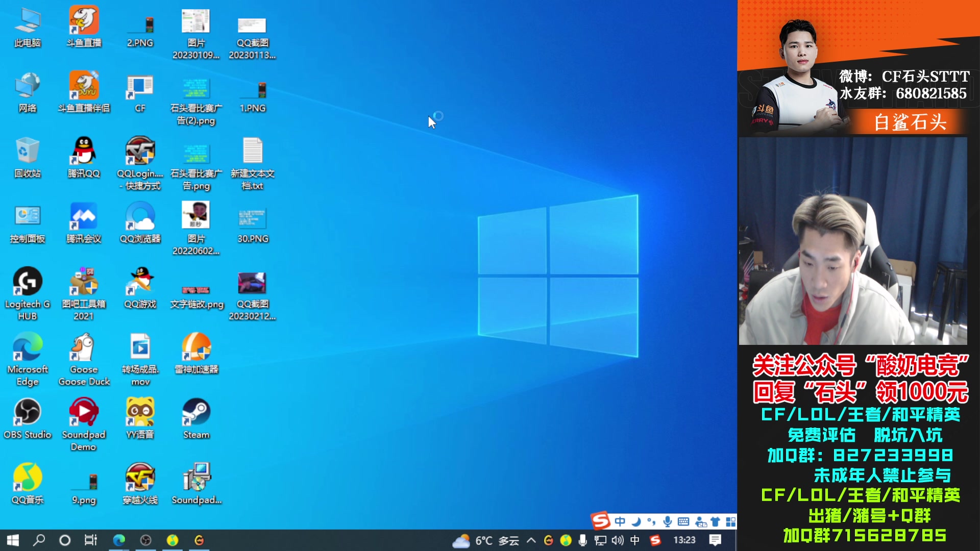Select the 腾讯QQ penguin shortcut
Image resolution: width=980 pixels, height=551 pixels.
pos(84,158)
